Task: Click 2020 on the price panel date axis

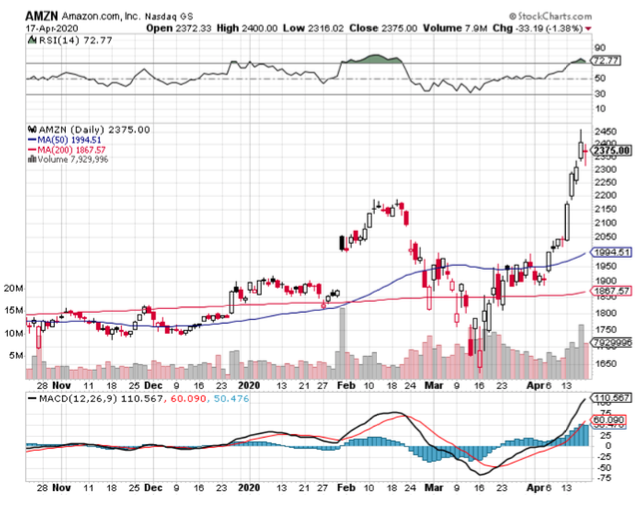Action: [249, 385]
